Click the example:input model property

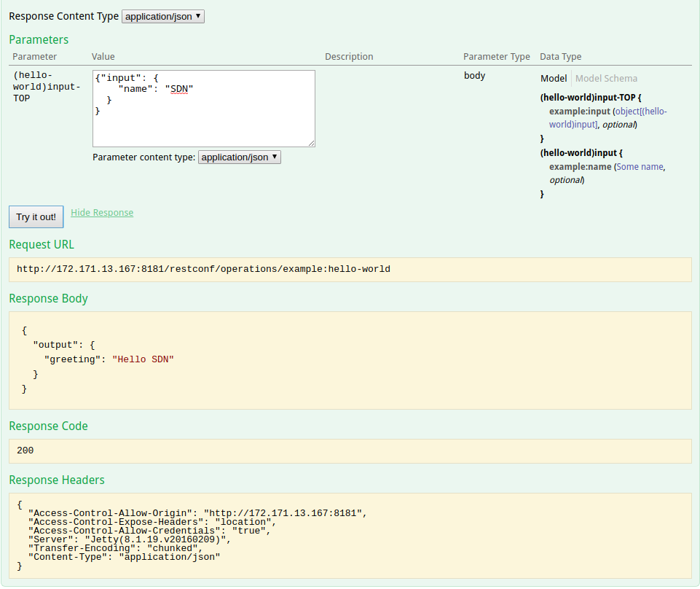580,112
